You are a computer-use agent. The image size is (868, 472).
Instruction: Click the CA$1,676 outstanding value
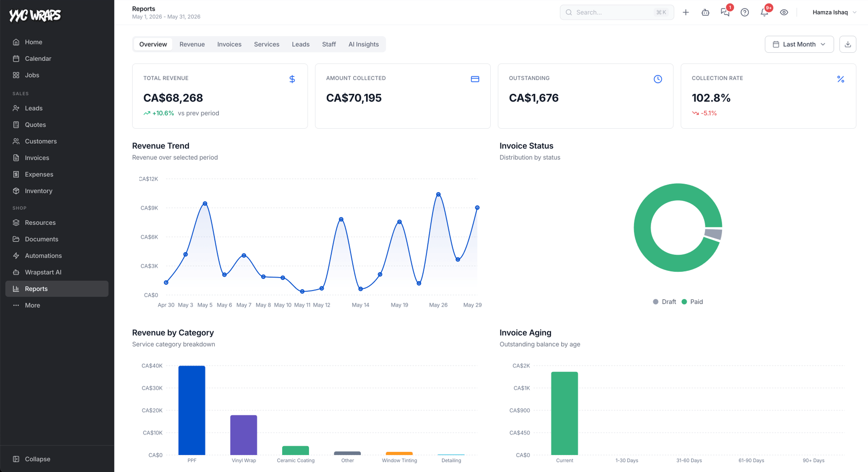pos(534,98)
